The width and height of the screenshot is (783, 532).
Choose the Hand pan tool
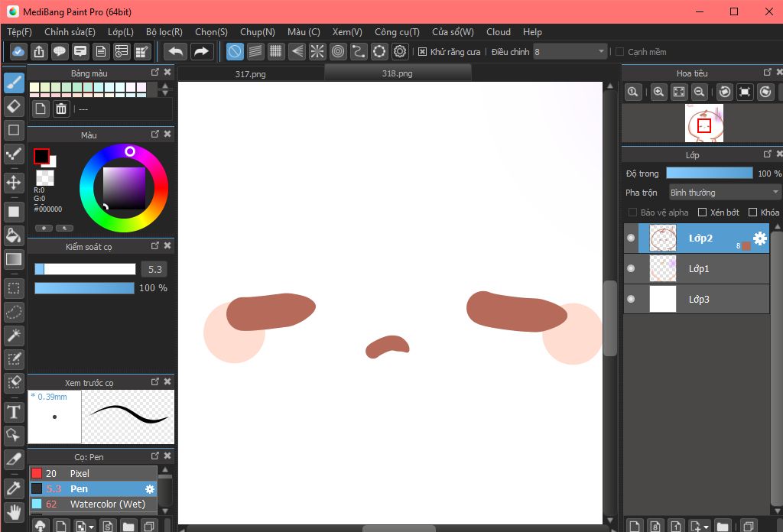(x=14, y=511)
